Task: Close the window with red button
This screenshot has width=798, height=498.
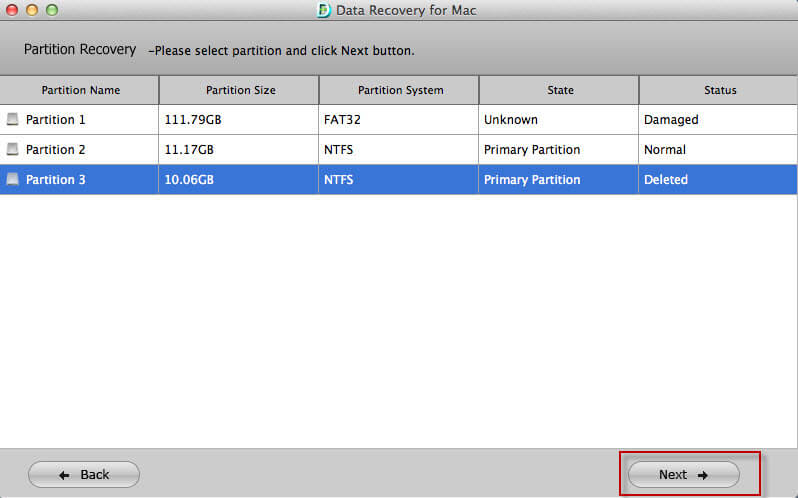Action: (12, 10)
